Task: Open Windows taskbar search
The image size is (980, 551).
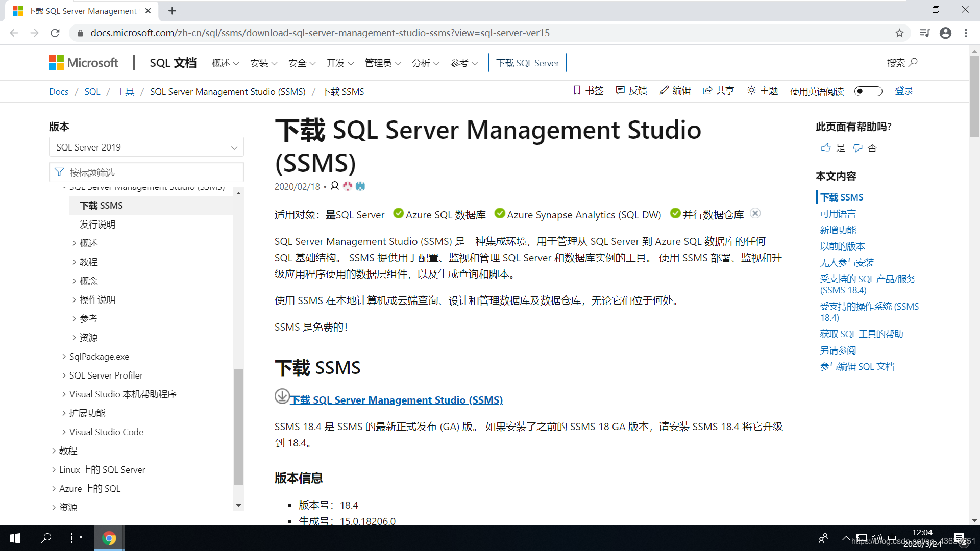Action: (46, 538)
